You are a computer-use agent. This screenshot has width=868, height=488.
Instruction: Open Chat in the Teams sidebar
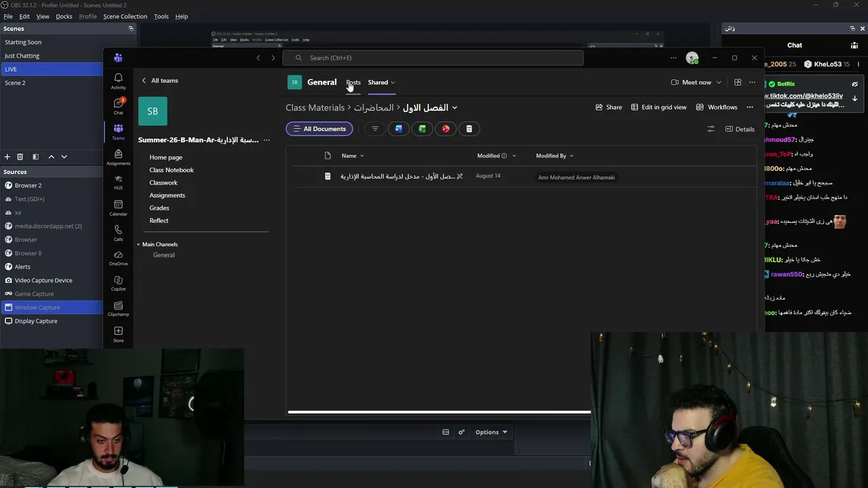click(x=118, y=106)
